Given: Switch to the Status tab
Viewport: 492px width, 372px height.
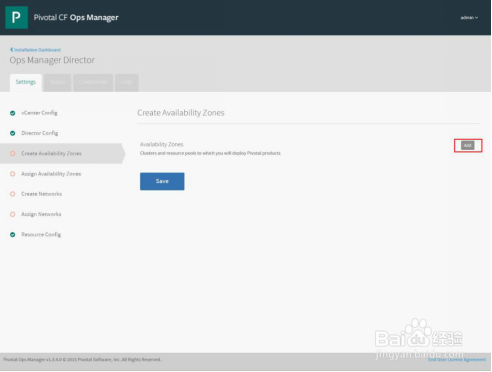Looking at the screenshot, I should [57, 82].
